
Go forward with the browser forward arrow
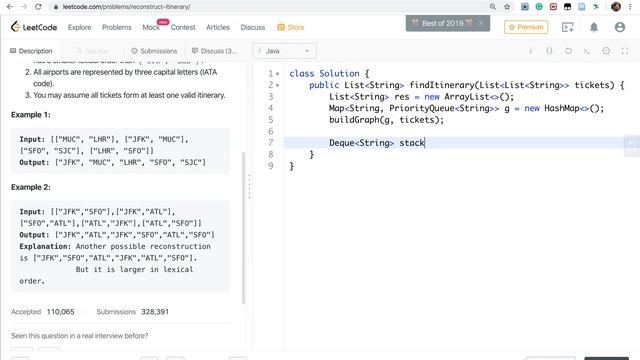click(x=24, y=7)
